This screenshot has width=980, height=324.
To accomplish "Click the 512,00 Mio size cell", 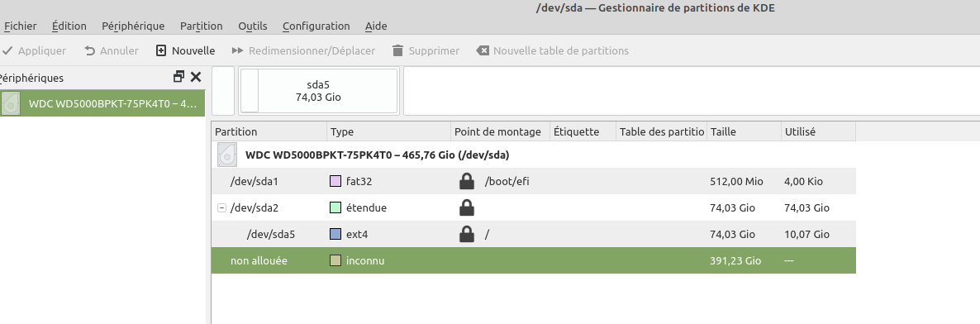I will 737,181.
